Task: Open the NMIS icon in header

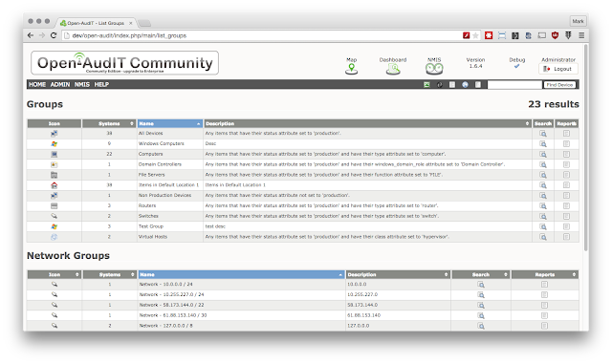Action: point(434,69)
